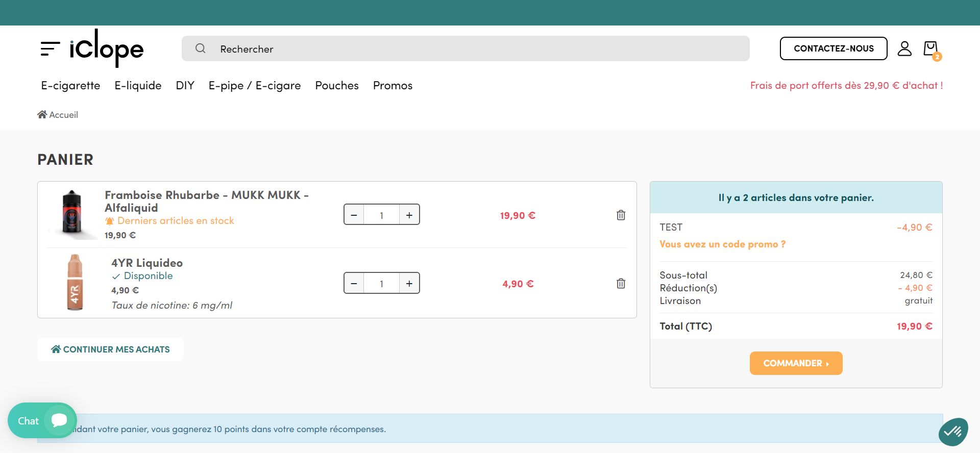
Task: Increase Framboise Rhubarbe quantity with plus
Action: tap(409, 215)
